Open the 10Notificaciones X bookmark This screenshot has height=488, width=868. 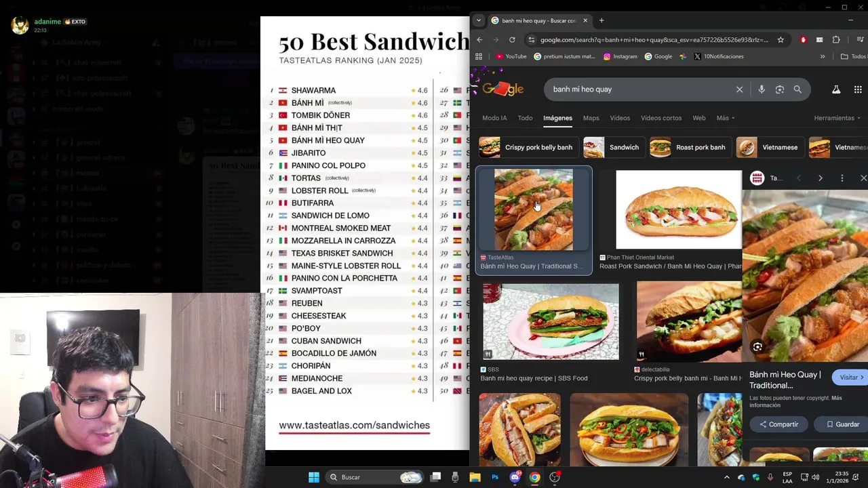(718, 56)
